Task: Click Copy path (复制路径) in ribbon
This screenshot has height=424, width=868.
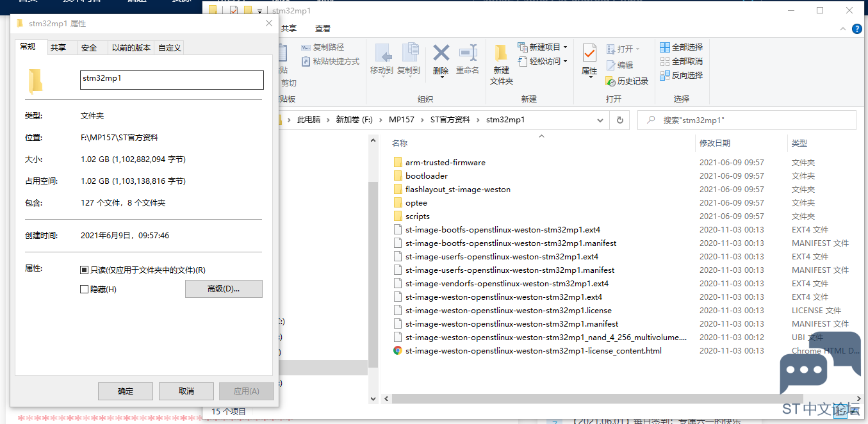Action: click(x=323, y=47)
